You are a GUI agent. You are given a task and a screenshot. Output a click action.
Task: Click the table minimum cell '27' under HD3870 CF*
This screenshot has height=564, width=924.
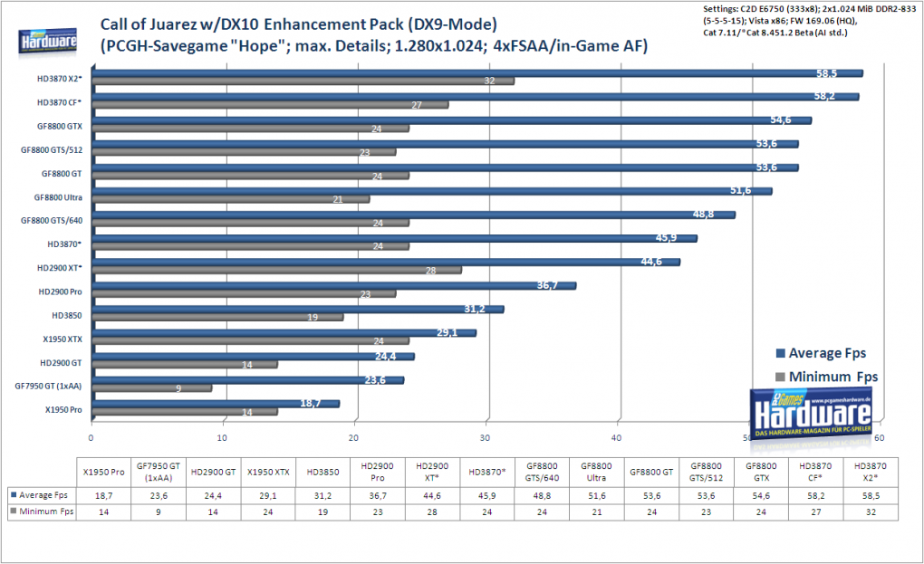(816, 512)
